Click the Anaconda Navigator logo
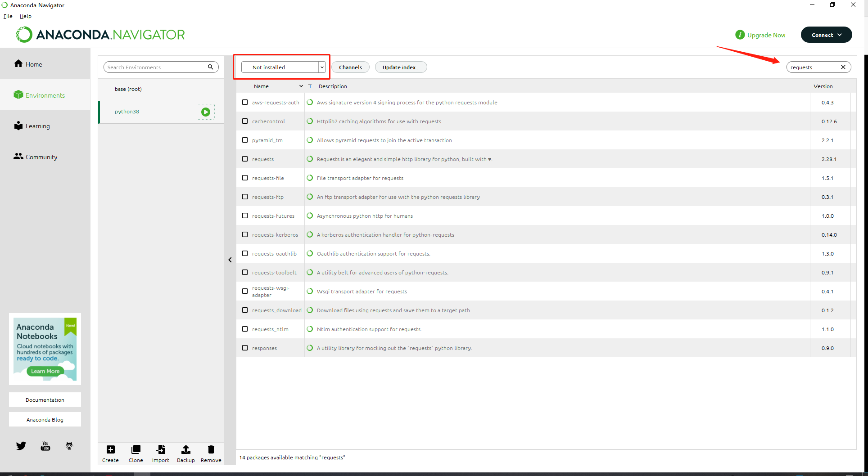Viewport: 868px width, 476px height. [x=100, y=35]
